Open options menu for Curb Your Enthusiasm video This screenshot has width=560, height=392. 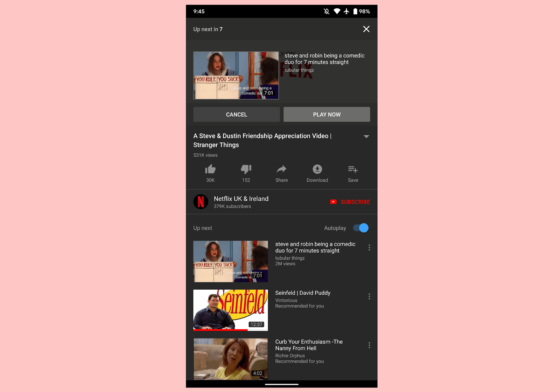click(369, 345)
